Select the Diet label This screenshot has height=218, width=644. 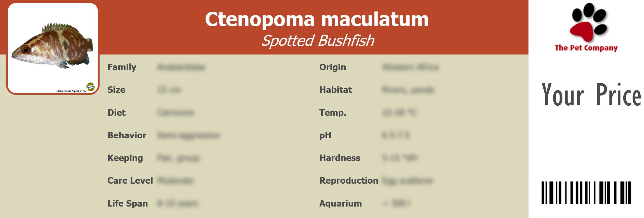click(x=117, y=113)
